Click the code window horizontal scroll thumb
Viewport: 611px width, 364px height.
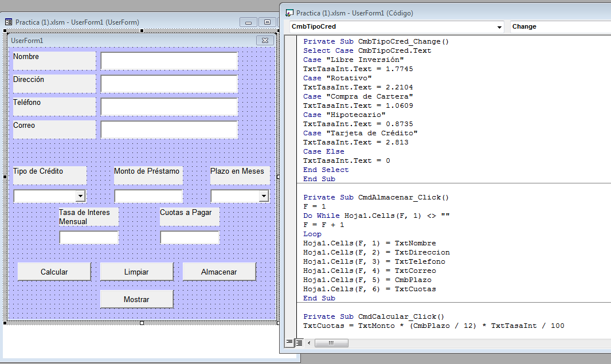click(331, 343)
